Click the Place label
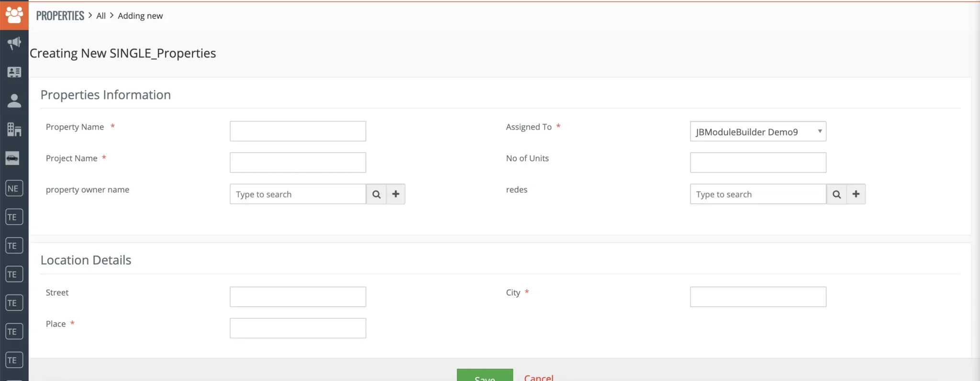Screen dimensions: 980x381 tap(56, 324)
